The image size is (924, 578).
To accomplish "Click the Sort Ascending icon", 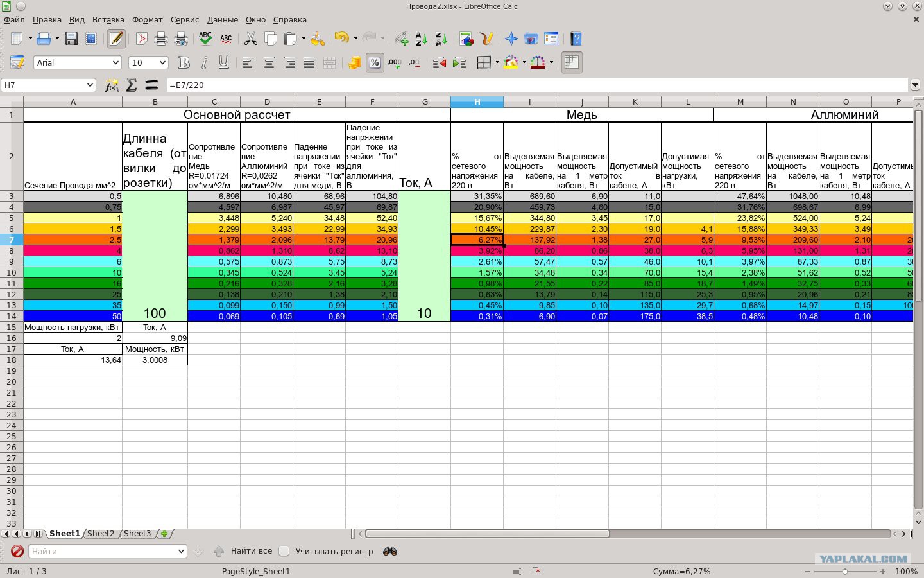I will click(421, 39).
